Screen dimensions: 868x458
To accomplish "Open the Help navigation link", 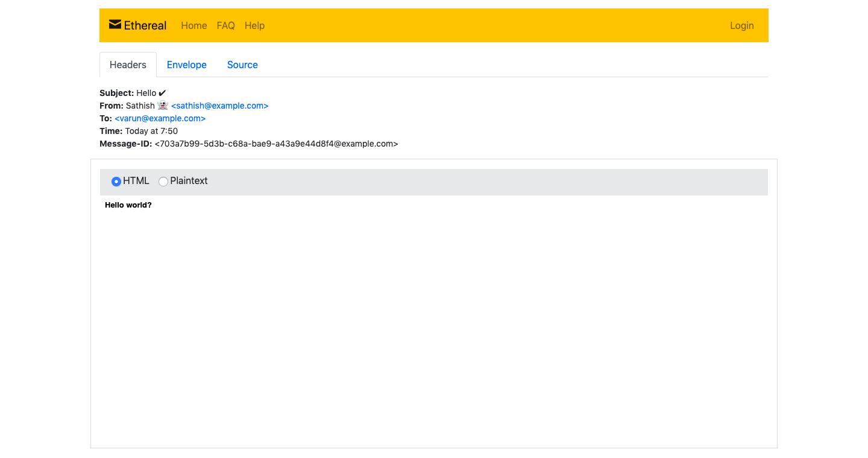I will click(x=254, y=25).
